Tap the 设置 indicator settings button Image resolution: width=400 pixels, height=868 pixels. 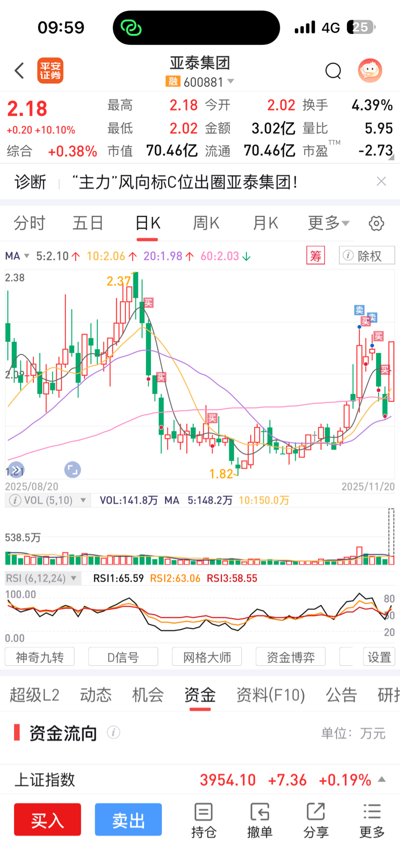[379, 657]
